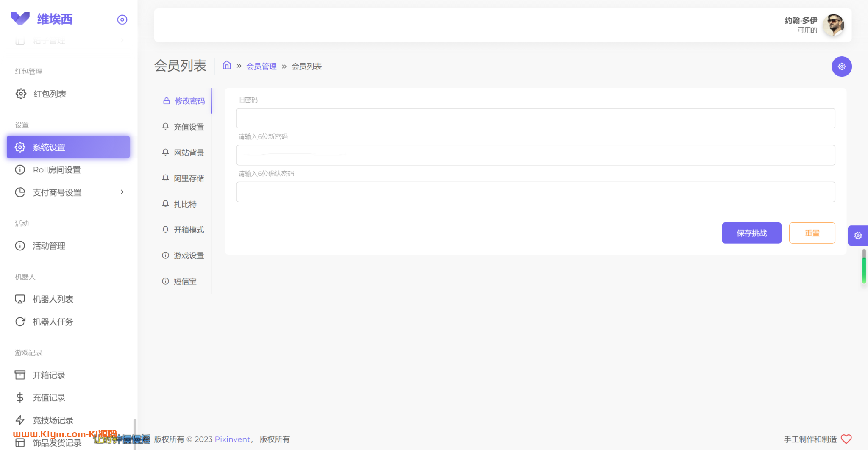868x450 pixels.
Task: Select 系统设置 in the sidebar
Action: click(68, 147)
